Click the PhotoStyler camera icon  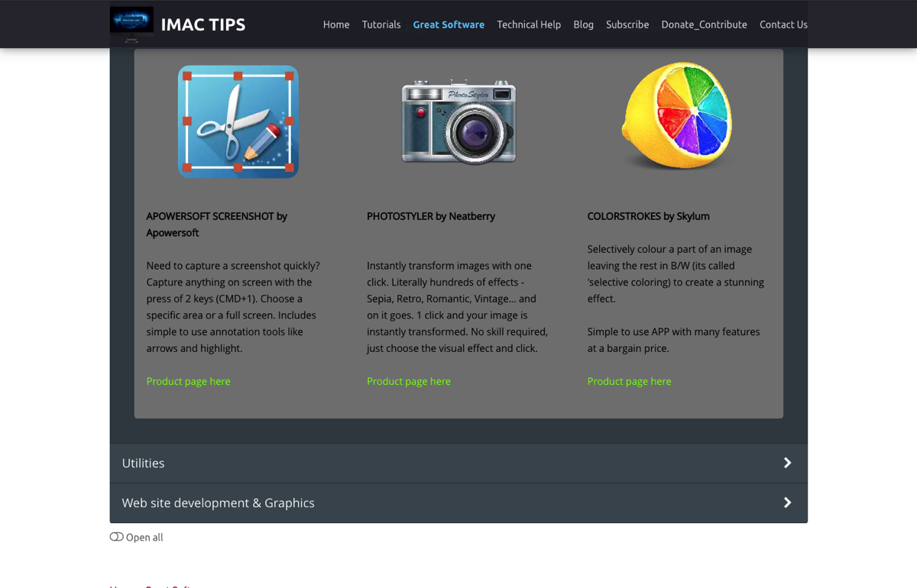click(458, 121)
